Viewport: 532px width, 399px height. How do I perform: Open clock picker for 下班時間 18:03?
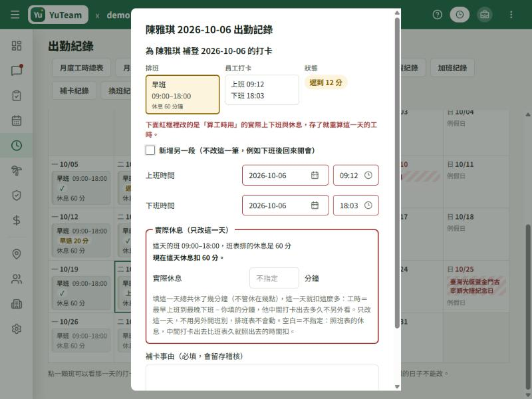[x=368, y=205]
